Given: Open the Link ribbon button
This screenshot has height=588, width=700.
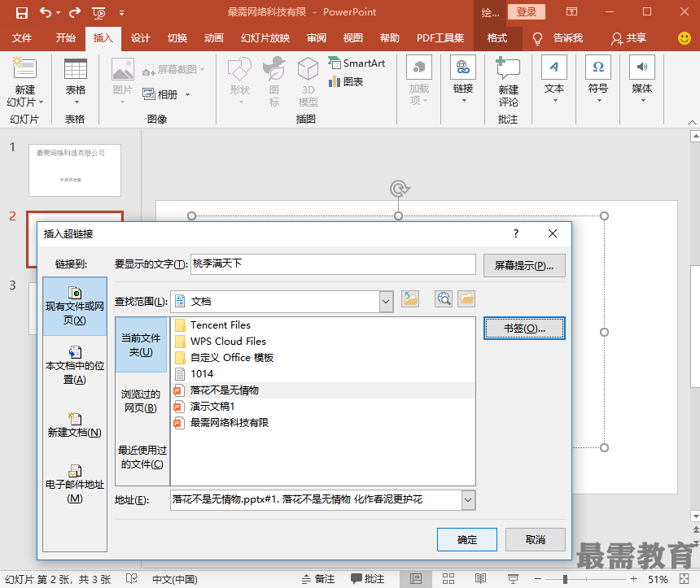Looking at the screenshot, I should pos(463,81).
